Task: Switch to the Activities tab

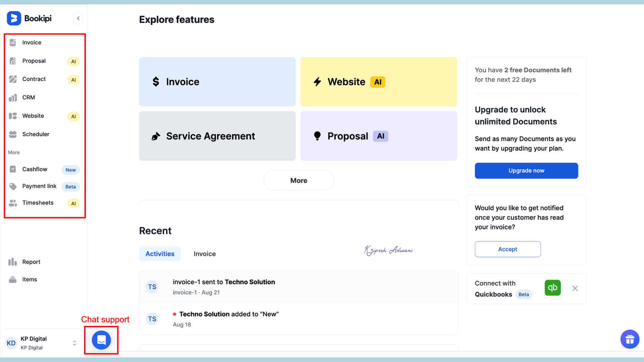Action: click(x=160, y=254)
